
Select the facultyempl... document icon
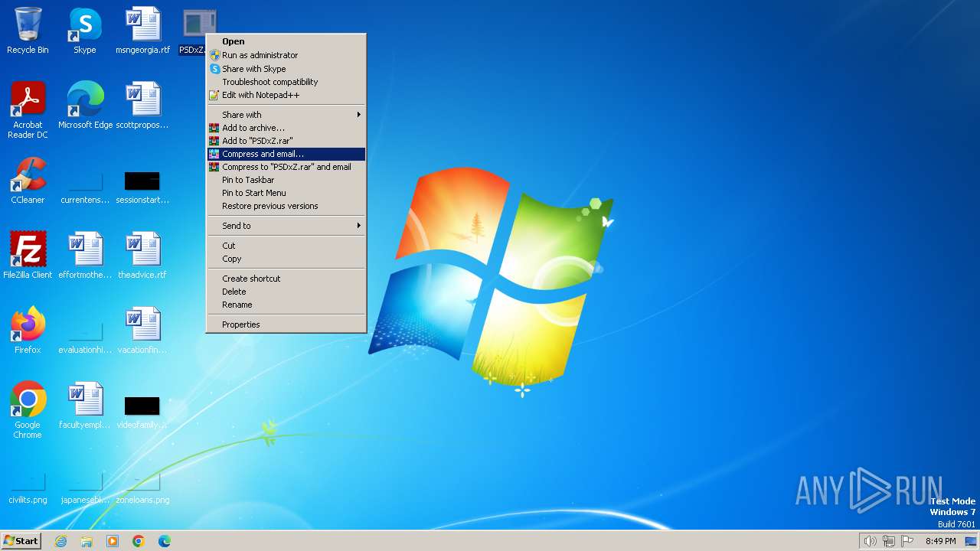[x=85, y=406]
